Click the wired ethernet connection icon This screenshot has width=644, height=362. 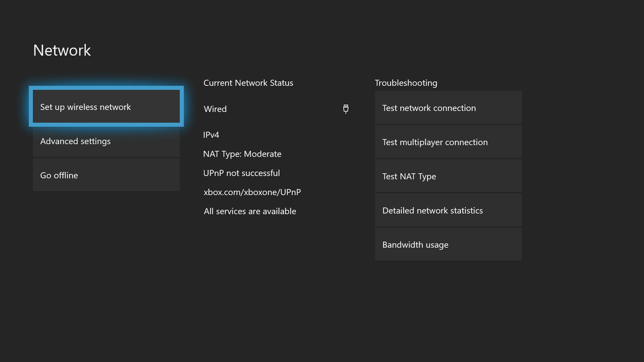point(346,109)
